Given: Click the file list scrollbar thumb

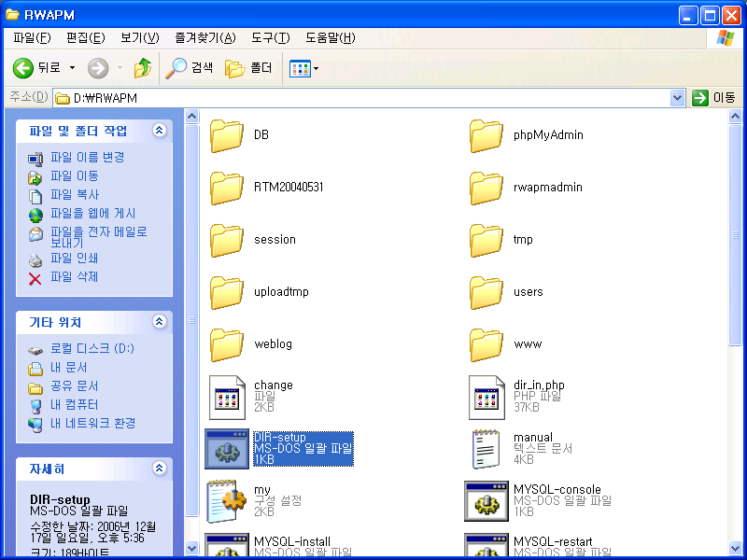Looking at the screenshot, I should pyautogui.click(x=735, y=234).
